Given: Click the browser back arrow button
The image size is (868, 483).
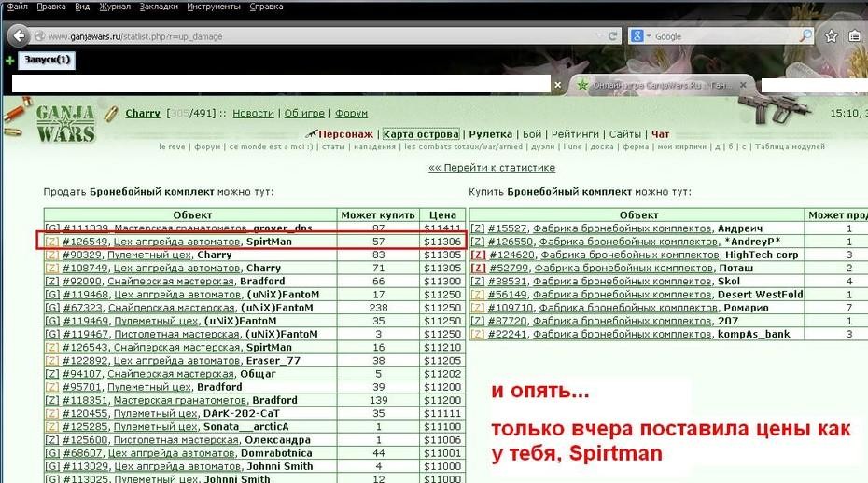Looking at the screenshot, I should [19, 36].
